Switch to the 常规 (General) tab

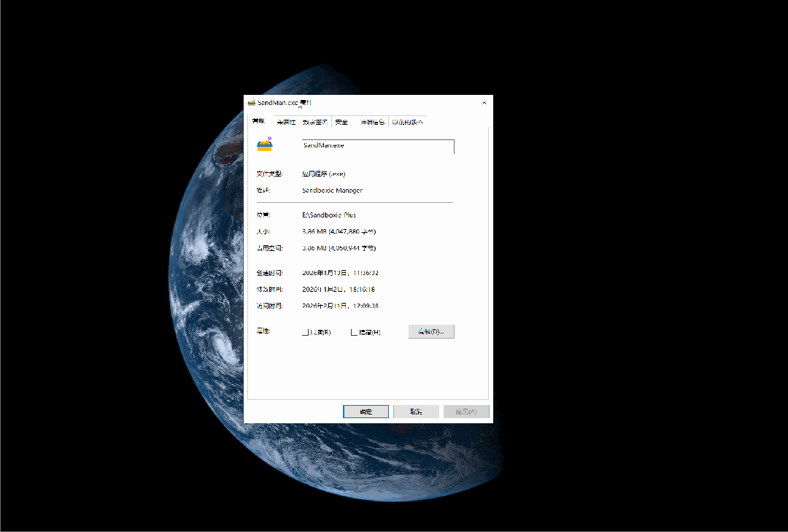tap(258, 122)
